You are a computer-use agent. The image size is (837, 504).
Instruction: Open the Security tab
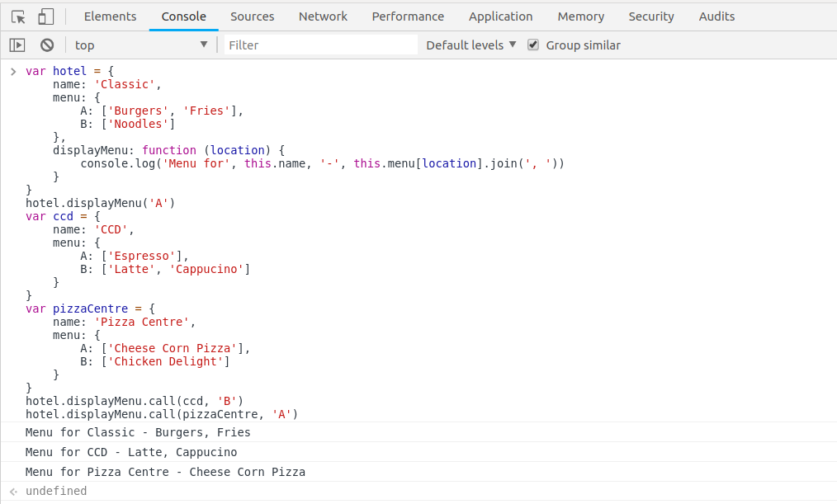(651, 16)
